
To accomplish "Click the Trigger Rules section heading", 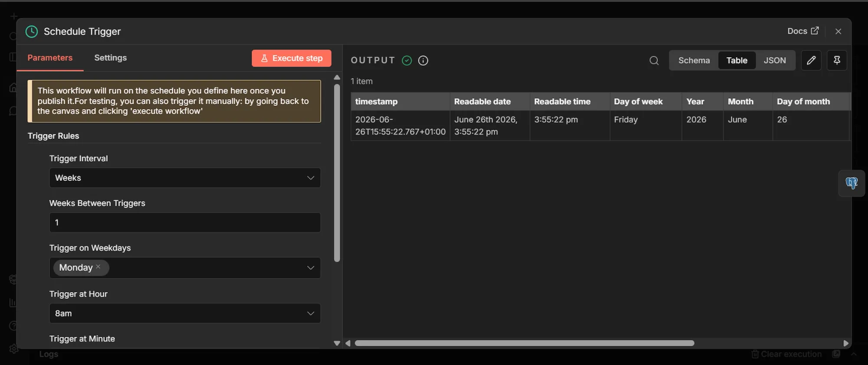I will click(53, 136).
